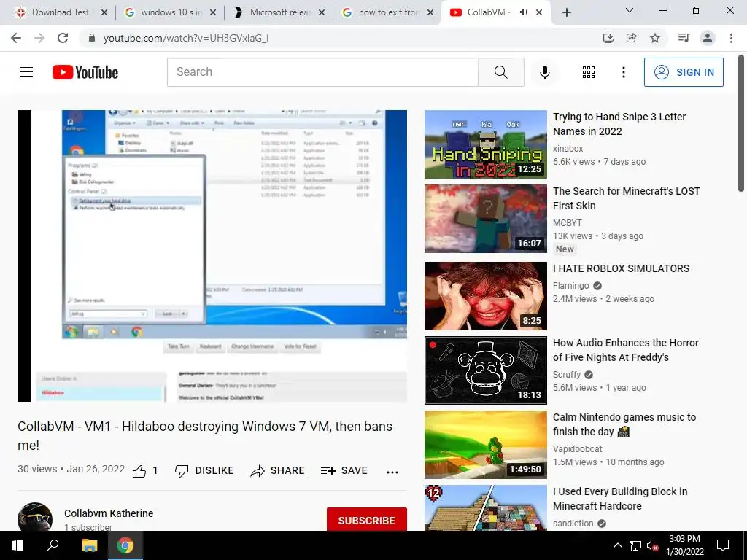Open the muted volume tray icon

(x=652, y=545)
